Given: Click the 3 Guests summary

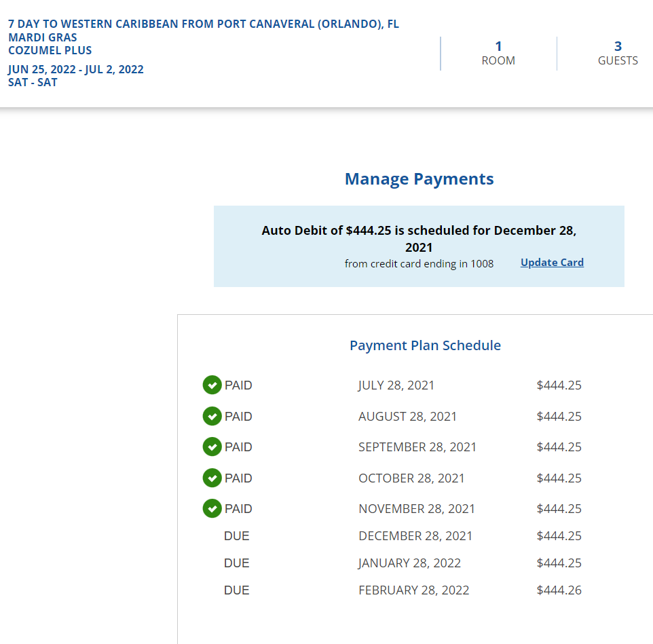Looking at the screenshot, I should (x=618, y=54).
